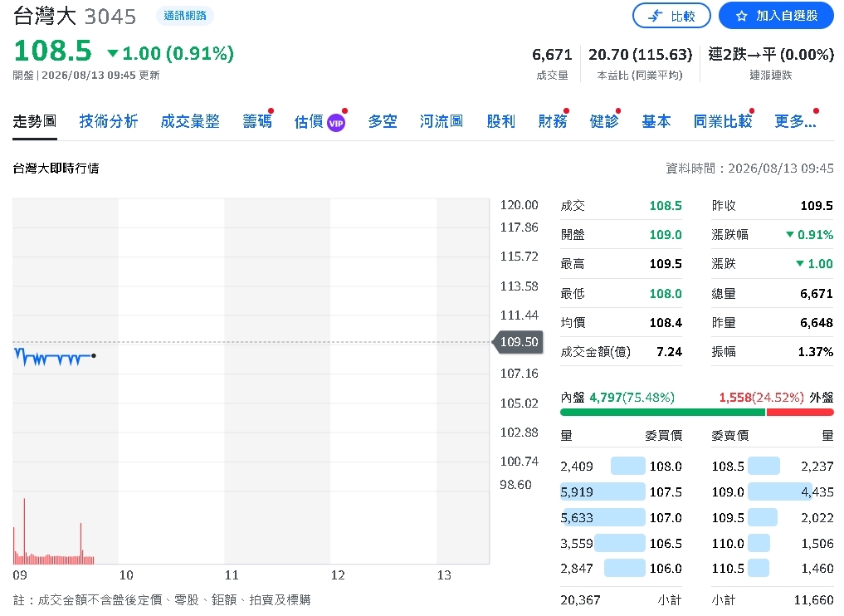Click the 最低 value 108.0
The height and width of the screenshot is (616, 844).
click(x=666, y=293)
